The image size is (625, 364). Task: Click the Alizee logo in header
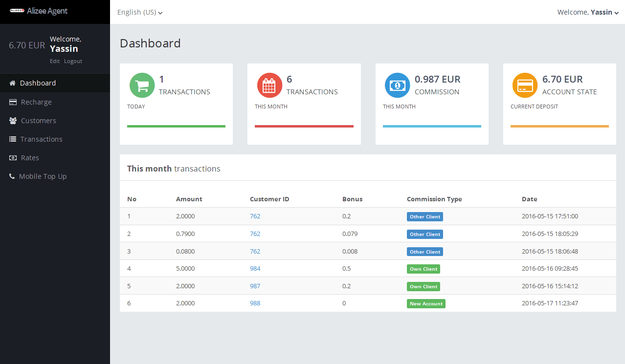point(17,11)
